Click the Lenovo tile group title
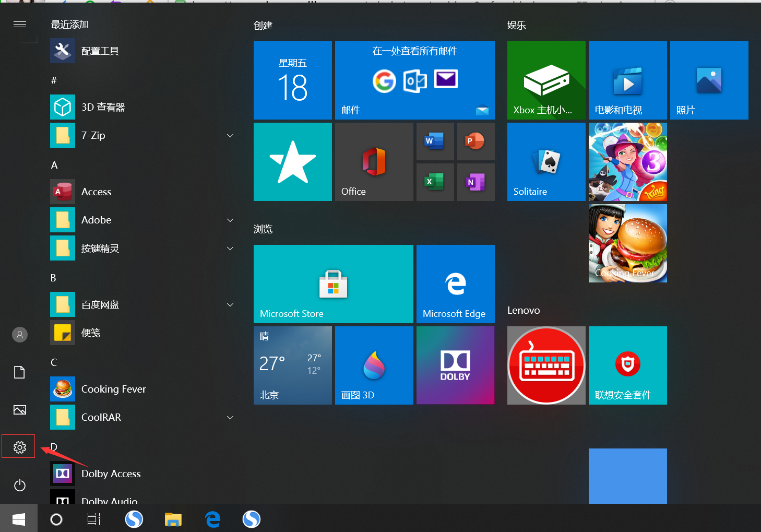Image resolution: width=761 pixels, height=532 pixels. tap(524, 310)
